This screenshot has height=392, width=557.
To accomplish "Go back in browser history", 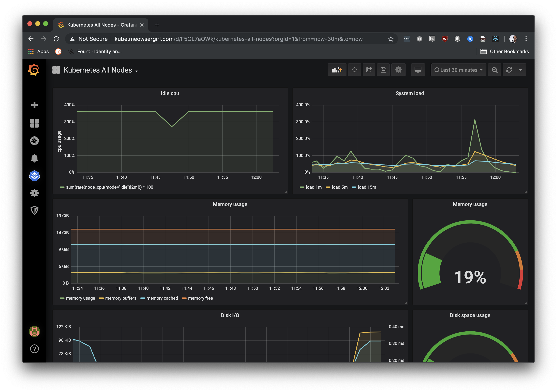I will click(31, 39).
